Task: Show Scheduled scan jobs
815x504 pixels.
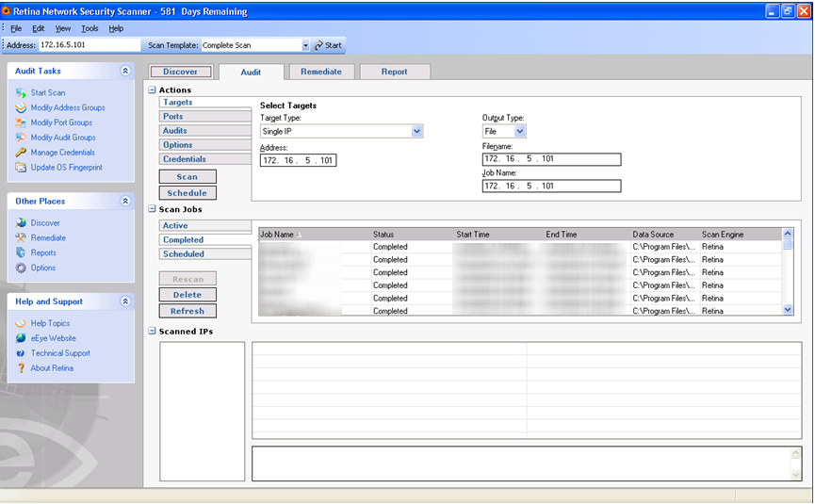Action: (205, 254)
